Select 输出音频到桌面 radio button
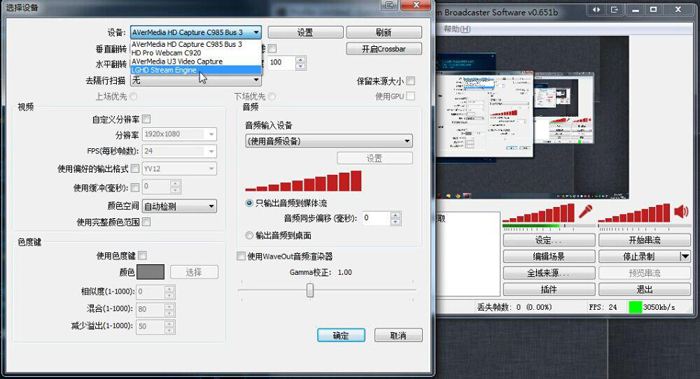 (249, 235)
